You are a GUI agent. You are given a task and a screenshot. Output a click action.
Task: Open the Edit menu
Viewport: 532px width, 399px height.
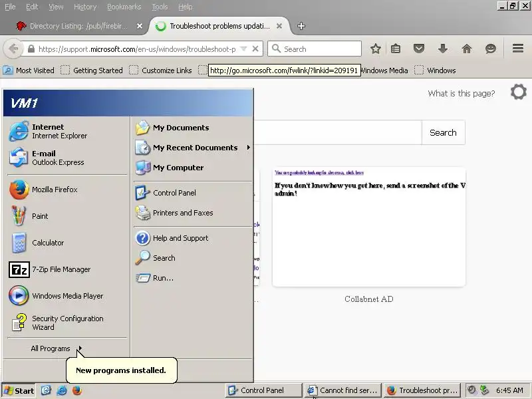pos(32,7)
